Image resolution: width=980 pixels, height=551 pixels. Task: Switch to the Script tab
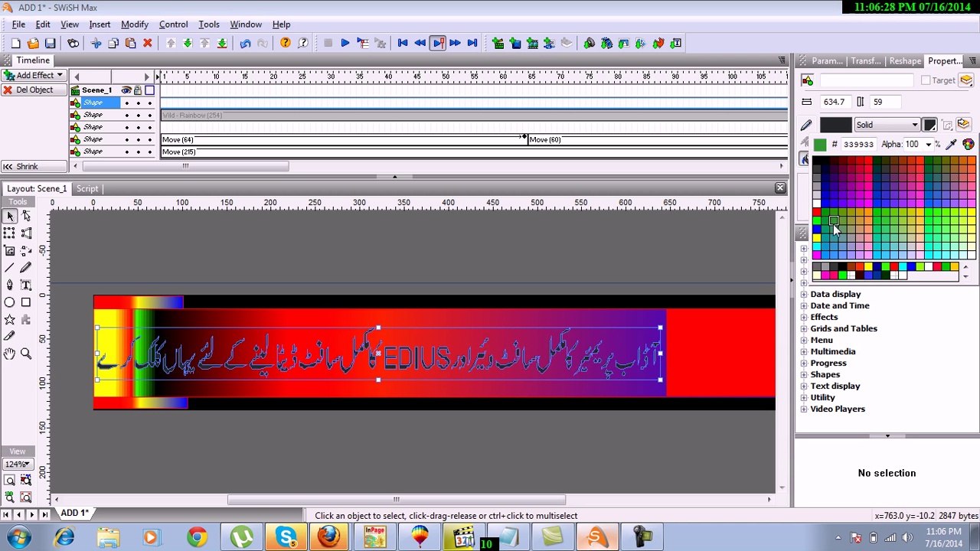87,188
